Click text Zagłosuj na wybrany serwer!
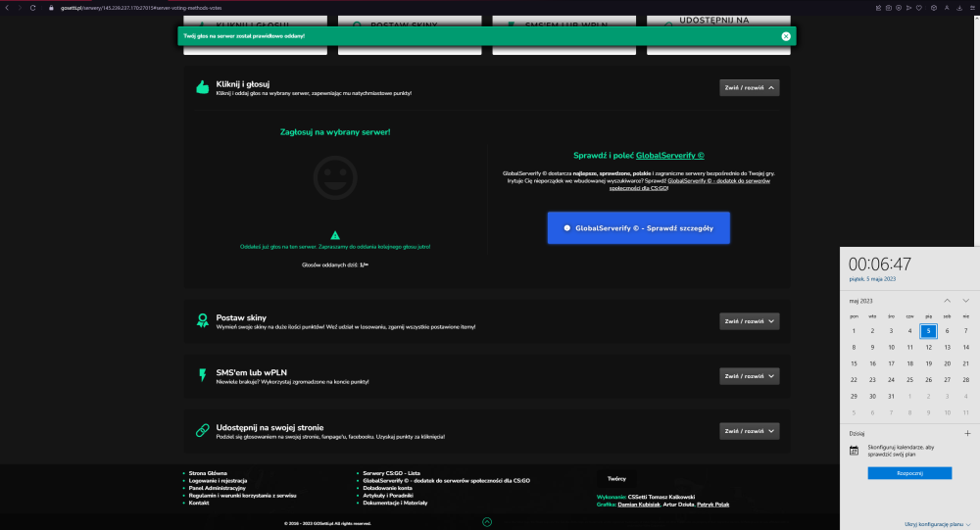 point(335,132)
